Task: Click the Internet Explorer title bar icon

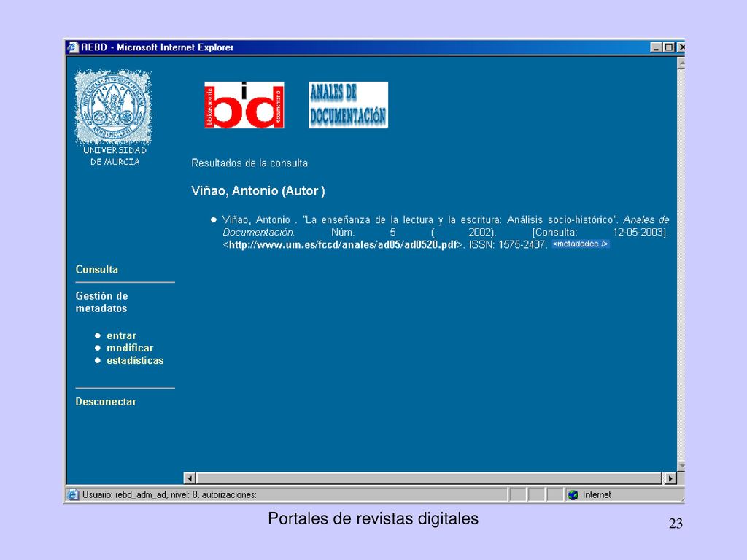Action: 73,47
